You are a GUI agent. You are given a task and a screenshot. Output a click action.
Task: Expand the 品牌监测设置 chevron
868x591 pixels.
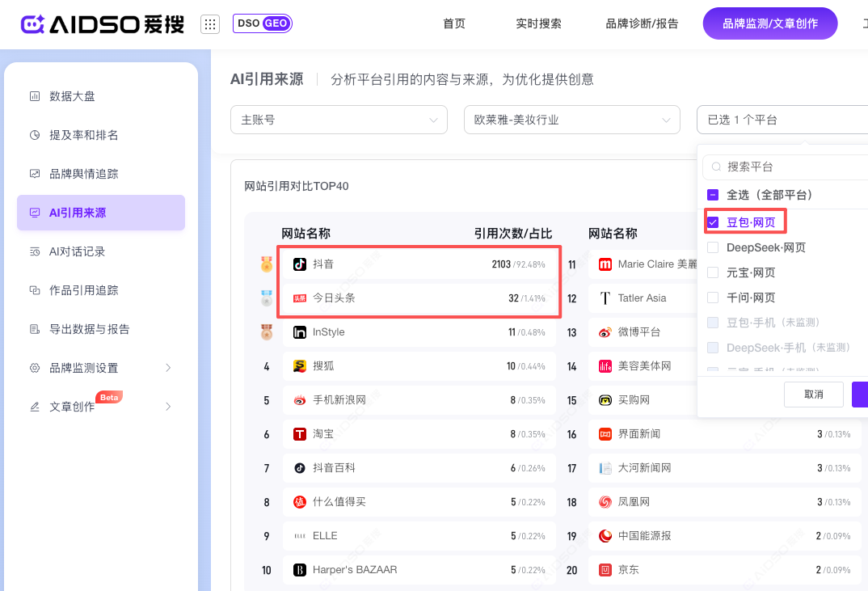168,368
